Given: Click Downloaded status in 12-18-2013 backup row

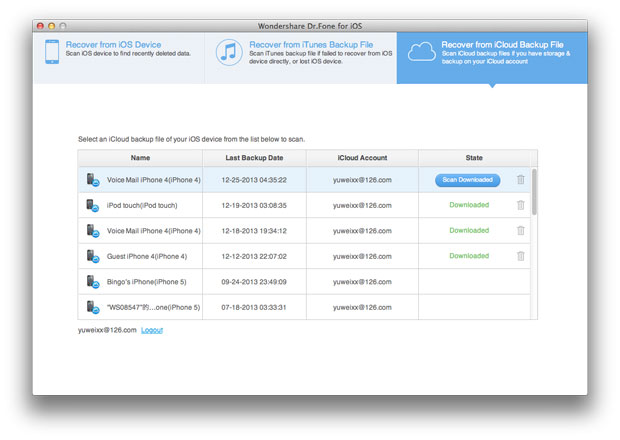Looking at the screenshot, I should 469,230.
